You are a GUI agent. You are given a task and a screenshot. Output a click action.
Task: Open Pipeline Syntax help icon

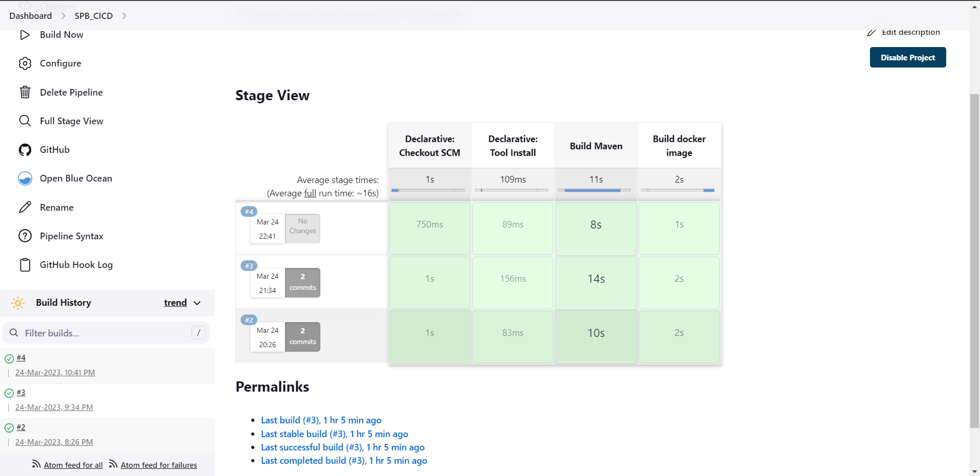click(x=25, y=236)
